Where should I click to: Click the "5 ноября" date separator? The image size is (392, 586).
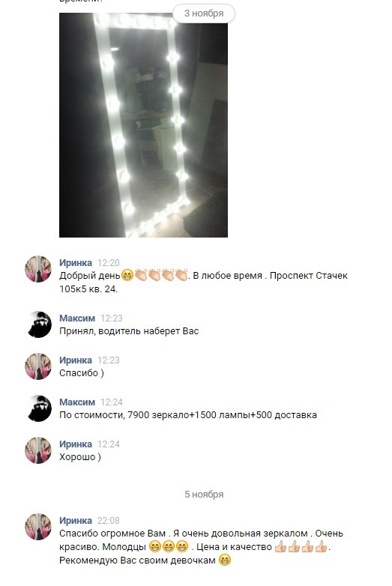pyautogui.click(x=204, y=494)
